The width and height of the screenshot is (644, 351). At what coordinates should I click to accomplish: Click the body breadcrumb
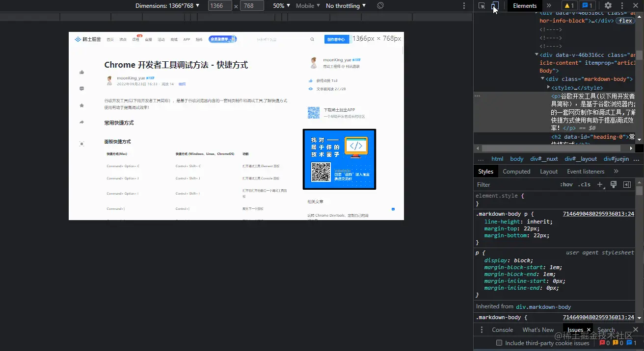(x=517, y=159)
